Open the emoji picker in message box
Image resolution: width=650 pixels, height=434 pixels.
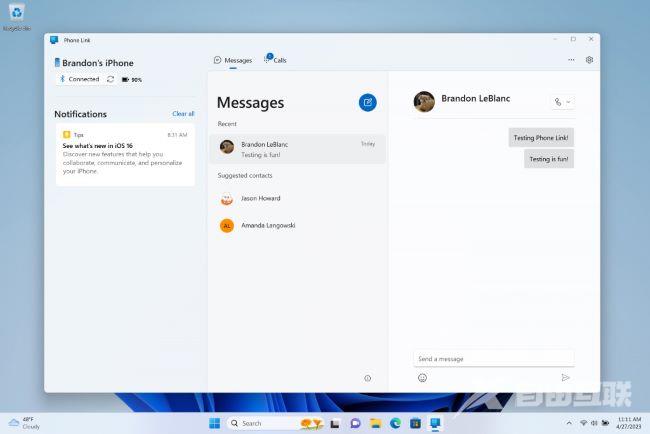tap(422, 378)
